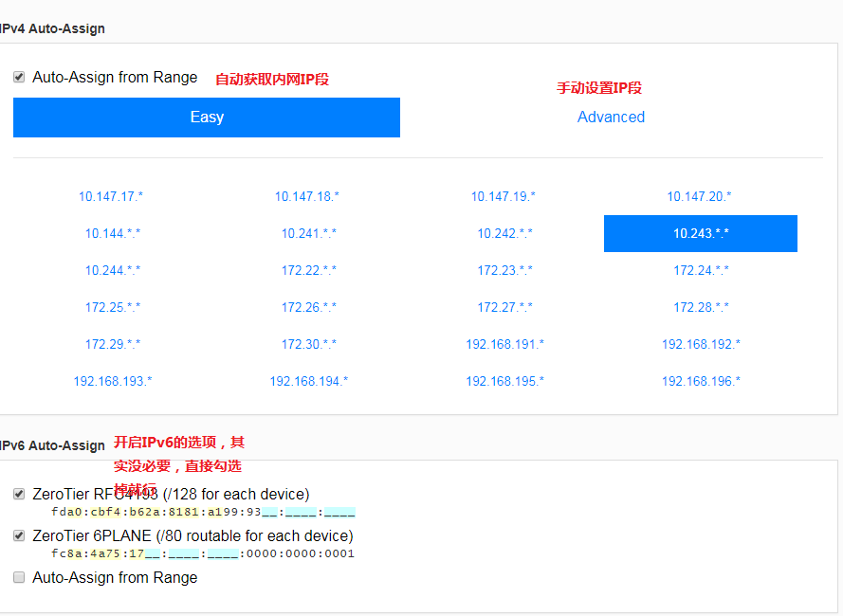The image size is (843, 616).
Task: Select the 10.244.*.* range
Action: (x=112, y=270)
